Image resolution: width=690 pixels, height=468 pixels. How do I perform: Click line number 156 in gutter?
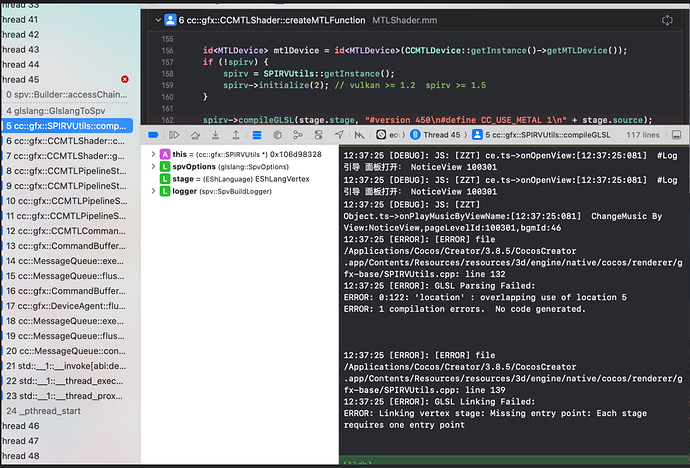(167, 51)
